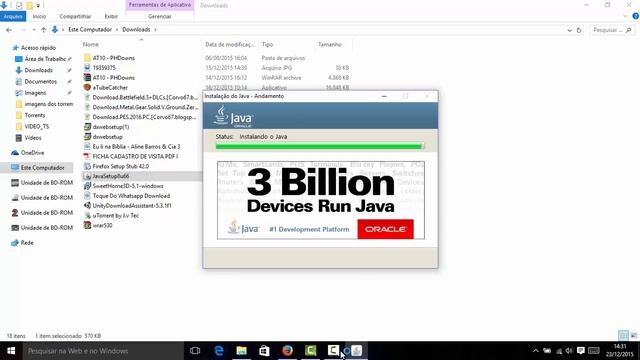The image size is (640, 360).
Task: Open imagens dos torrent folder in sidebar
Action: pyautogui.click(x=48, y=104)
